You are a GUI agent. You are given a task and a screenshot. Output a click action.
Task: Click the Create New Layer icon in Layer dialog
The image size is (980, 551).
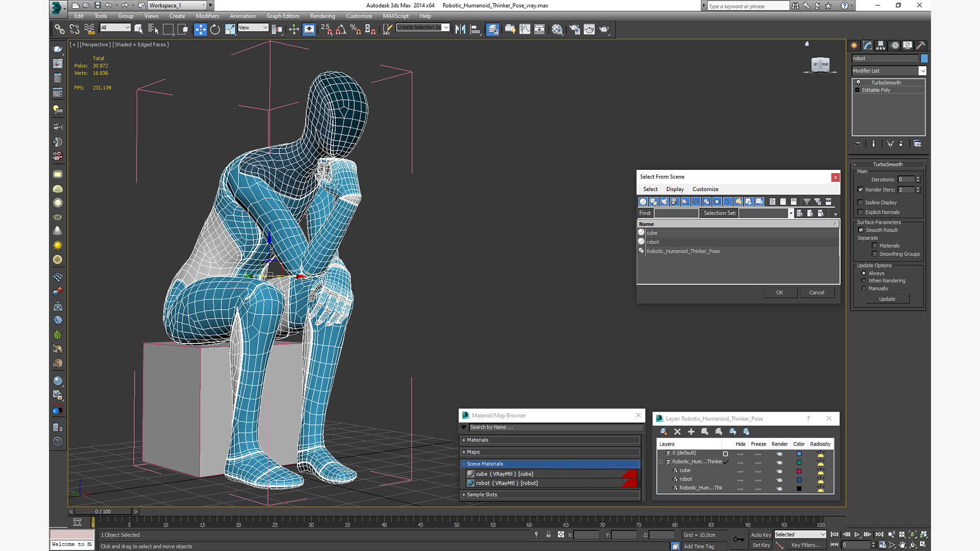pos(664,432)
